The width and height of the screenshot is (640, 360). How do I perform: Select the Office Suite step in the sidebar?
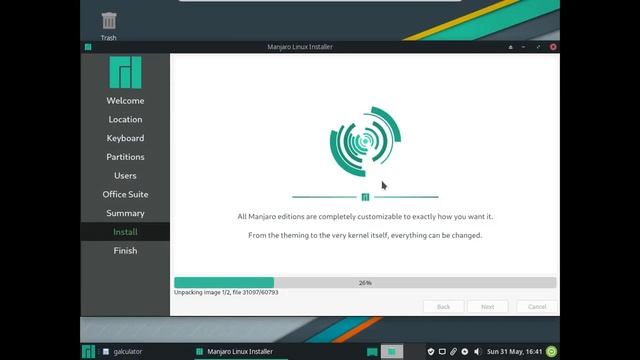point(125,194)
